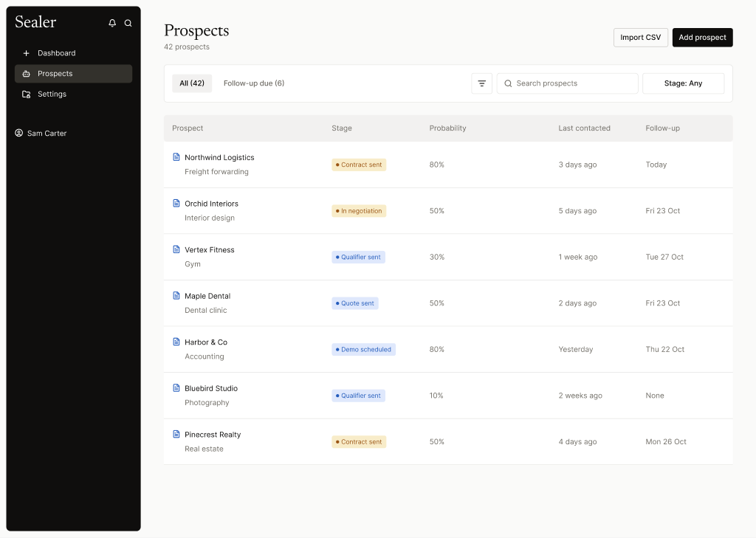
Task: Click the document icon for Maple Dental
Action: [x=176, y=295]
